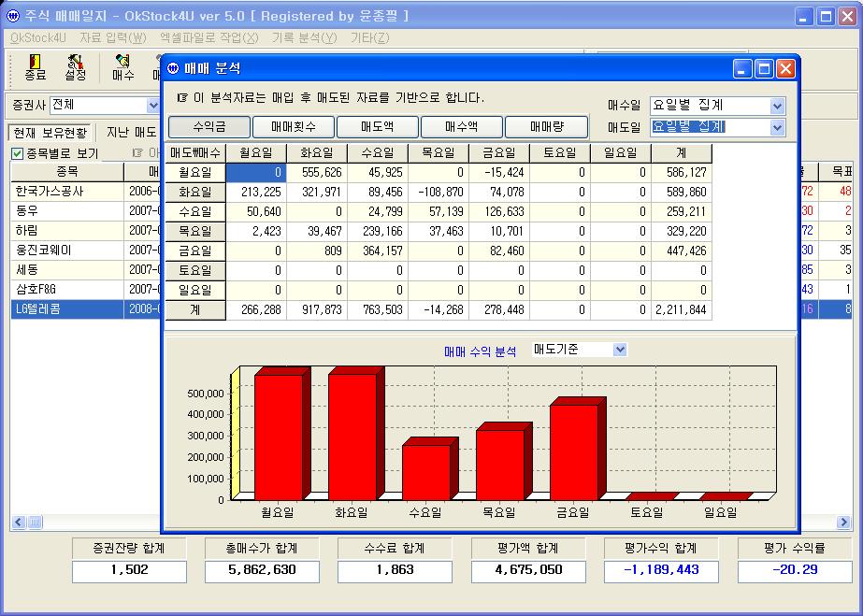Click the 평가 수익률 value -20.29
This screenshot has width=863, height=616.
795,571
